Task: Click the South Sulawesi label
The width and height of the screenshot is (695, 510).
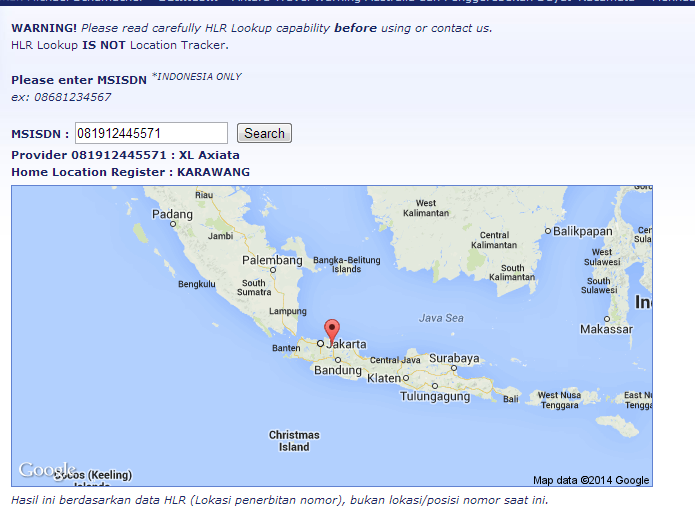Action: click(x=599, y=285)
